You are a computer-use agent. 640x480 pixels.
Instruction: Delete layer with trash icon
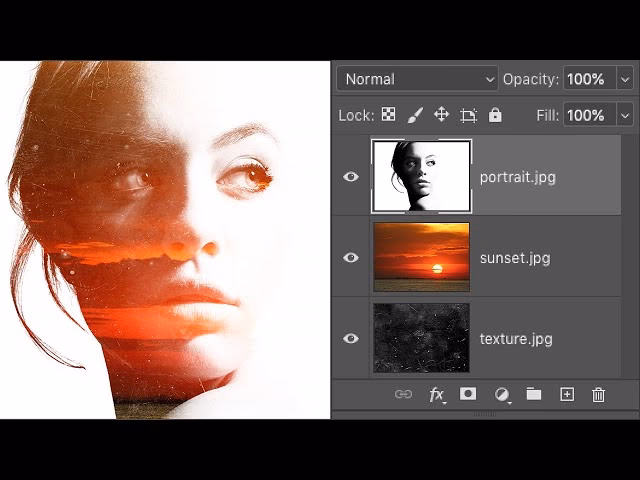point(598,395)
